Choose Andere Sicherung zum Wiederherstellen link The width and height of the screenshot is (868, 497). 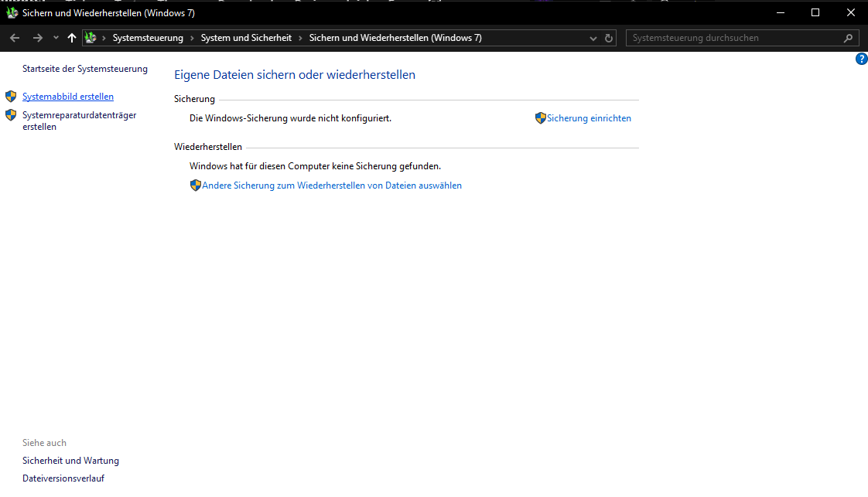point(332,186)
